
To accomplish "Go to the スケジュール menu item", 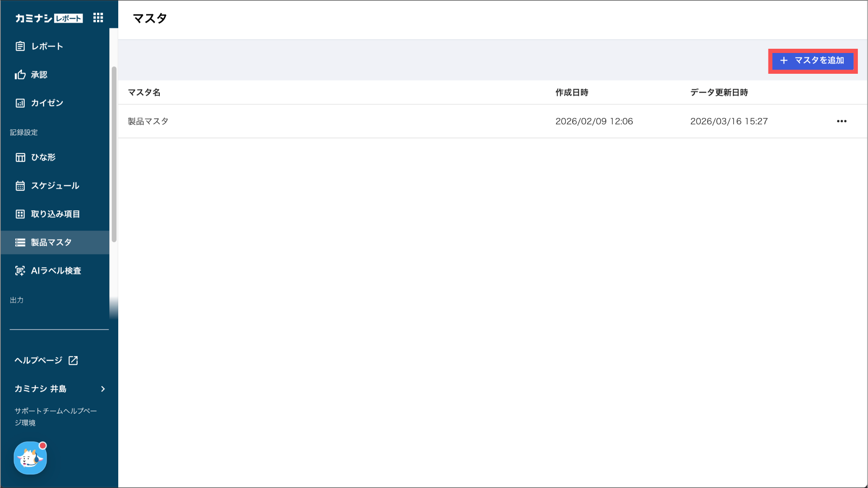I will [x=55, y=186].
